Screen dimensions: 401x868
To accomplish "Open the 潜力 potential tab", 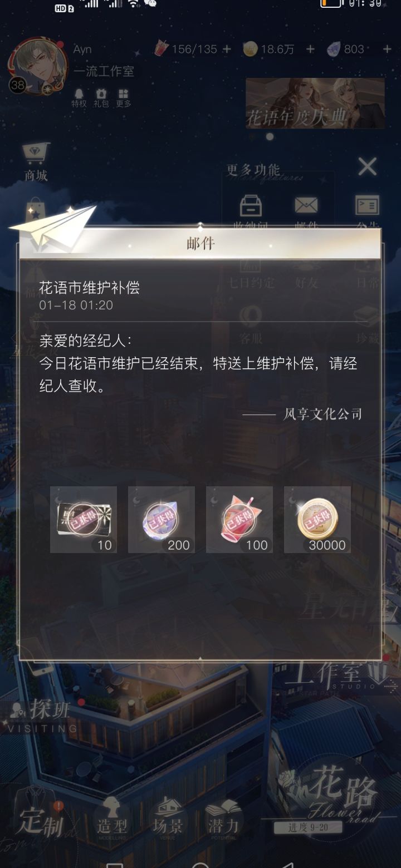I will coord(223,819).
